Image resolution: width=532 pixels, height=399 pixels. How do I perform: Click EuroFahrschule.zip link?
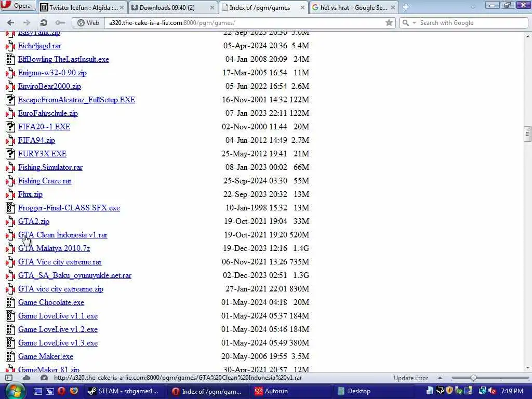48,113
